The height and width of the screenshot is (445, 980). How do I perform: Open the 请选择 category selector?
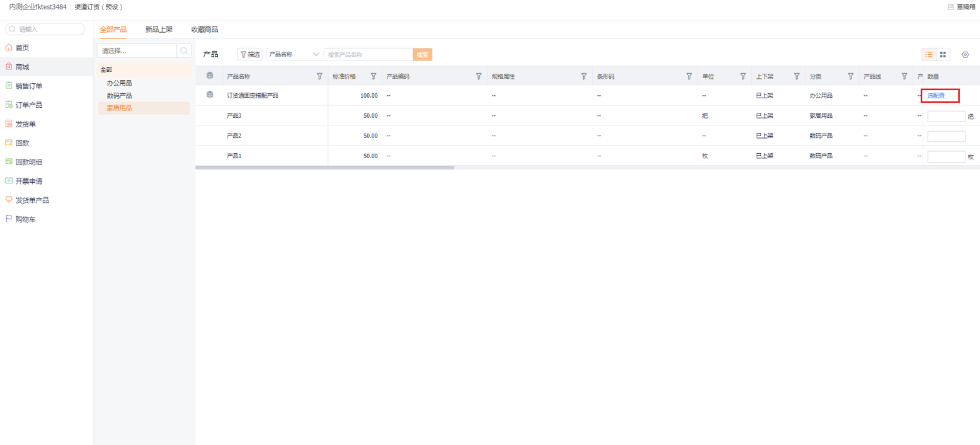[137, 50]
